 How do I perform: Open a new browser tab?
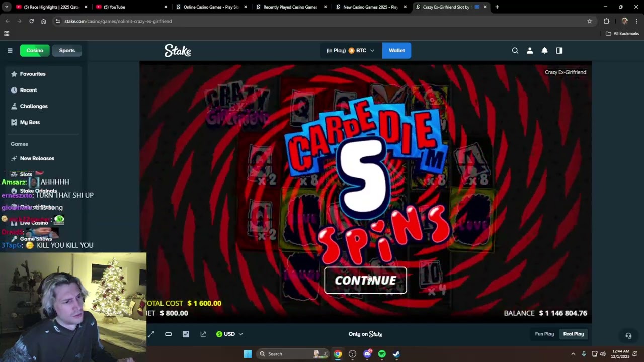click(x=497, y=7)
